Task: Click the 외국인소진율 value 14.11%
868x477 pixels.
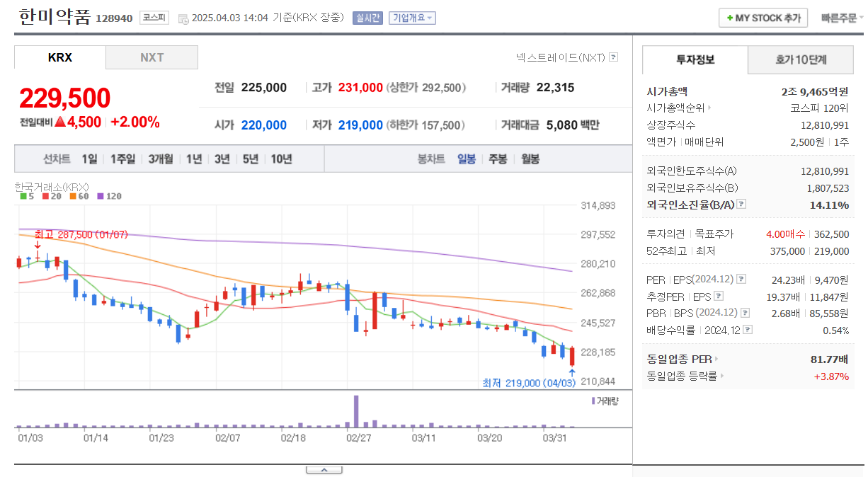Action: pos(829,205)
